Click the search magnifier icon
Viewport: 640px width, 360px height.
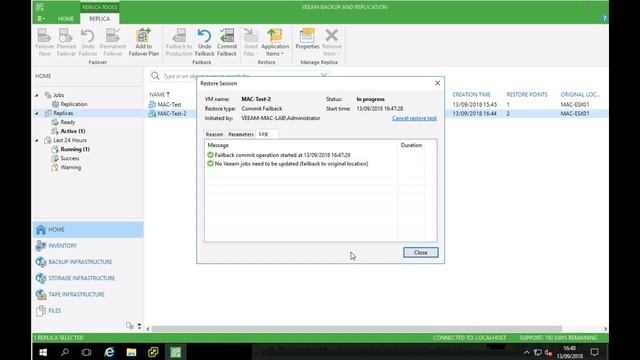tap(155, 76)
